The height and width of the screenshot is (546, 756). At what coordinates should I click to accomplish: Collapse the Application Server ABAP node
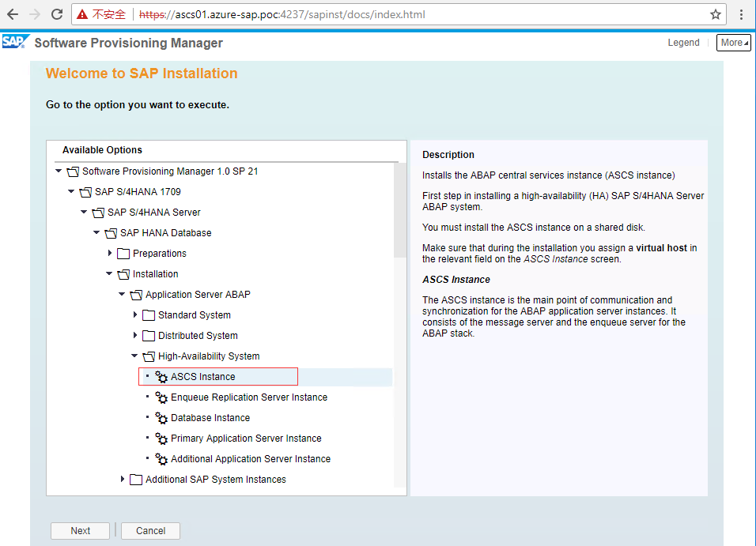click(x=122, y=294)
